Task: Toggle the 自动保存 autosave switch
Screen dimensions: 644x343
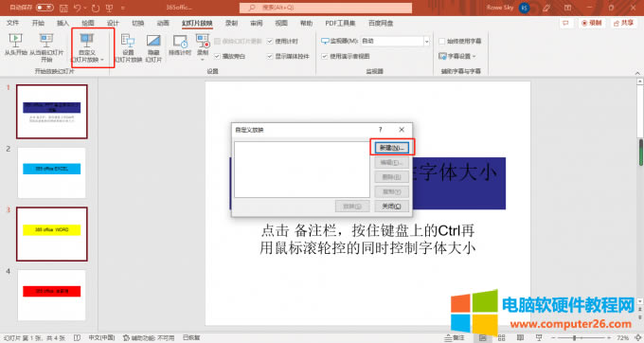Action: click(45, 8)
